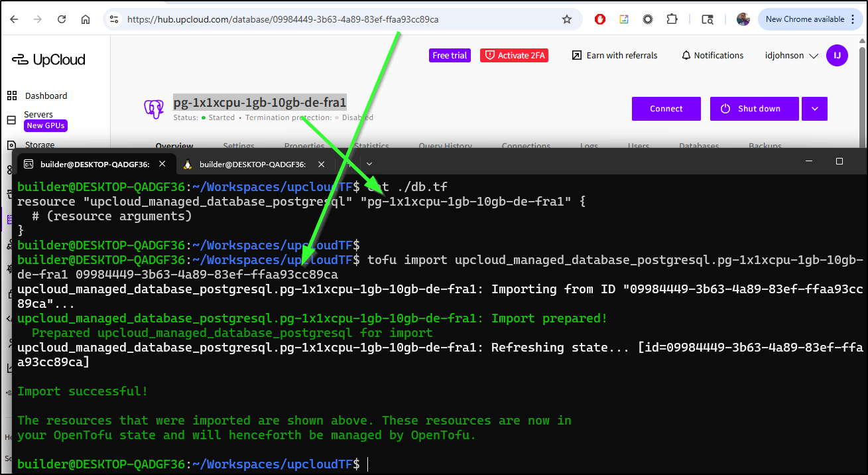The image size is (868, 475).
Task: Open the terminal new-tab profile dropdown chevron
Action: click(369, 164)
